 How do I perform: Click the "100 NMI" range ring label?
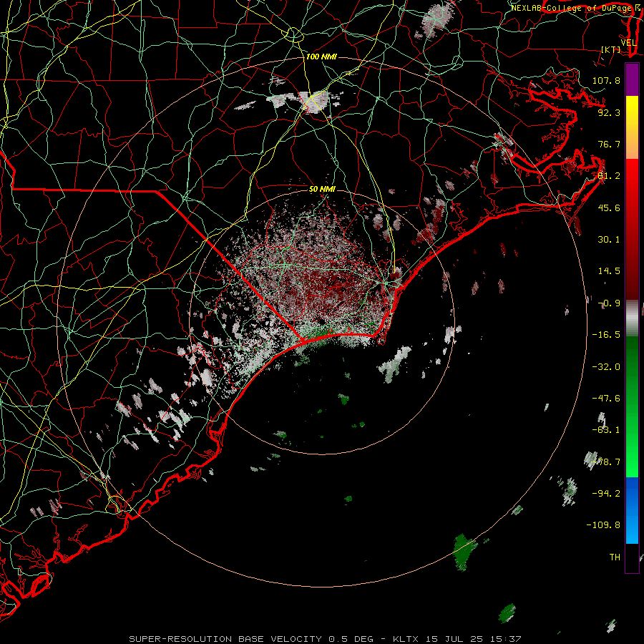(321, 57)
